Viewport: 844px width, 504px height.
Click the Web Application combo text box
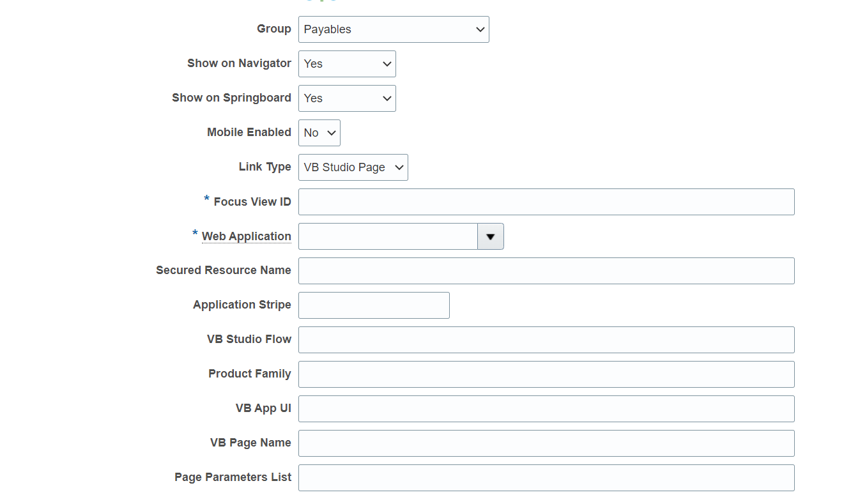pos(388,236)
